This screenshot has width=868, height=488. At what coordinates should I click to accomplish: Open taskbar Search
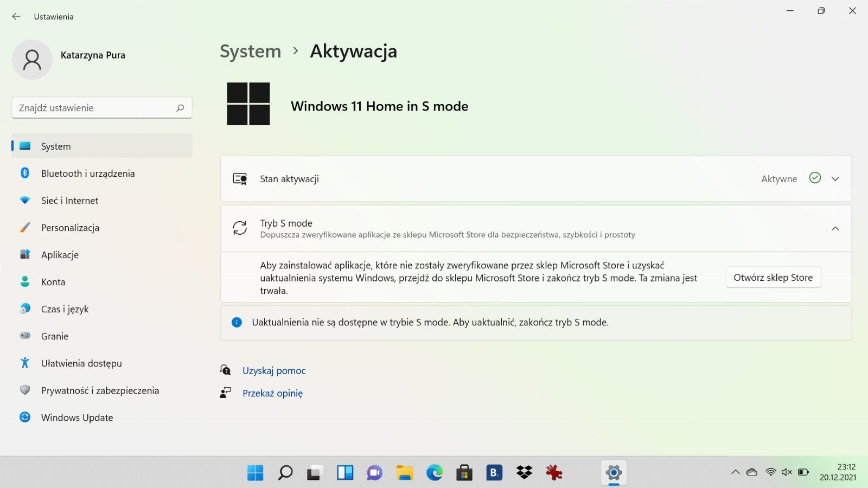285,473
